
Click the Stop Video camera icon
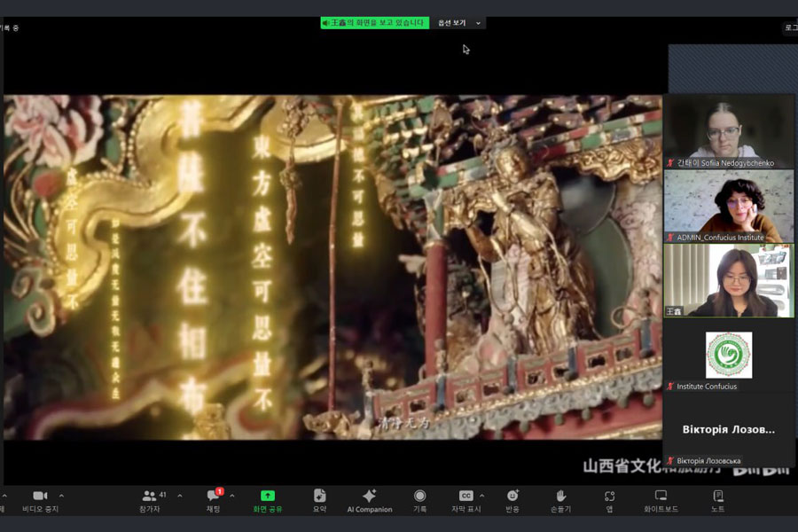[39, 497]
